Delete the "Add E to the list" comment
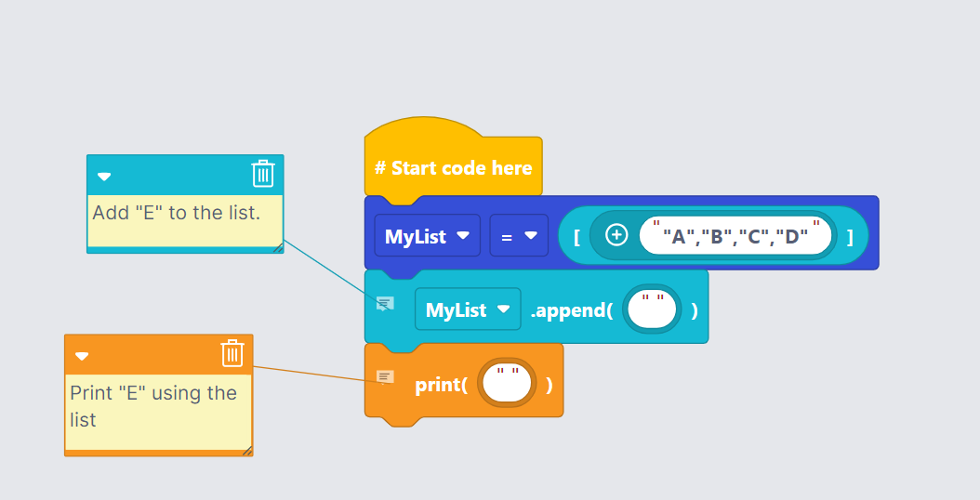Screen dimensions: 980x500 [x=263, y=175]
